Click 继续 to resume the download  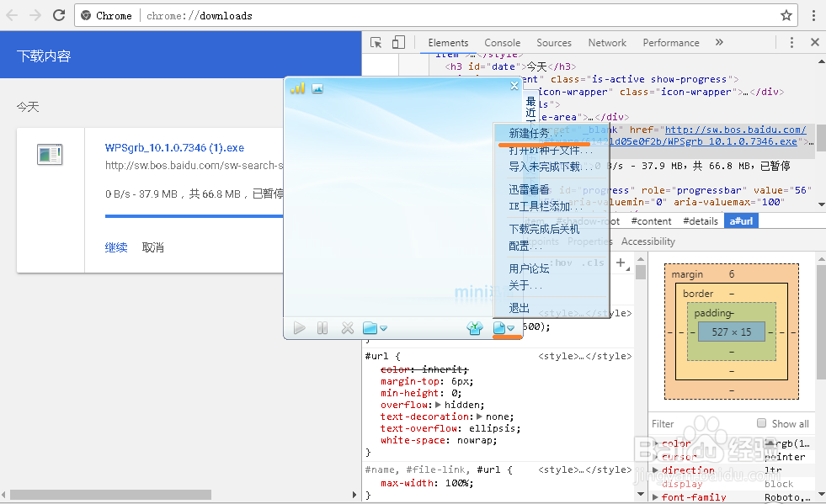pyautogui.click(x=116, y=247)
